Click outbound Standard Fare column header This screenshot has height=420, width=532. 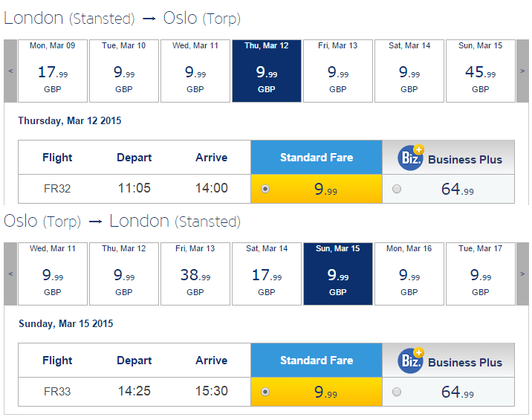317,157
